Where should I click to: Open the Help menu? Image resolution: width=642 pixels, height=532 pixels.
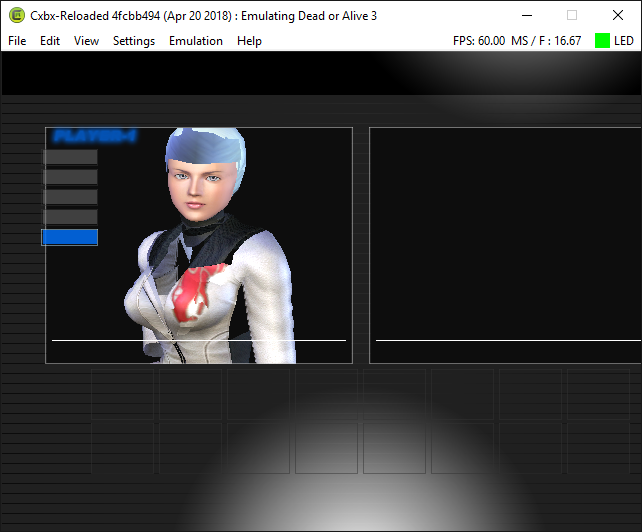[x=249, y=41]
